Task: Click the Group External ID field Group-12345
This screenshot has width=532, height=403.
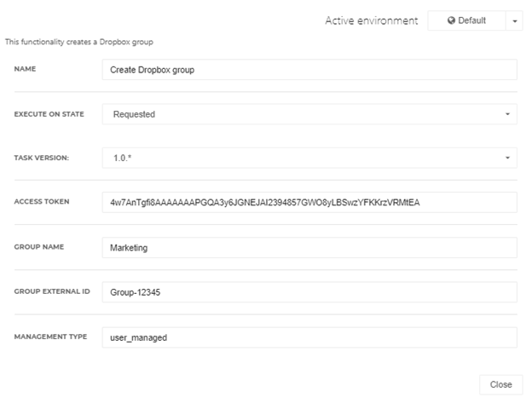Action: pos(309,292)
